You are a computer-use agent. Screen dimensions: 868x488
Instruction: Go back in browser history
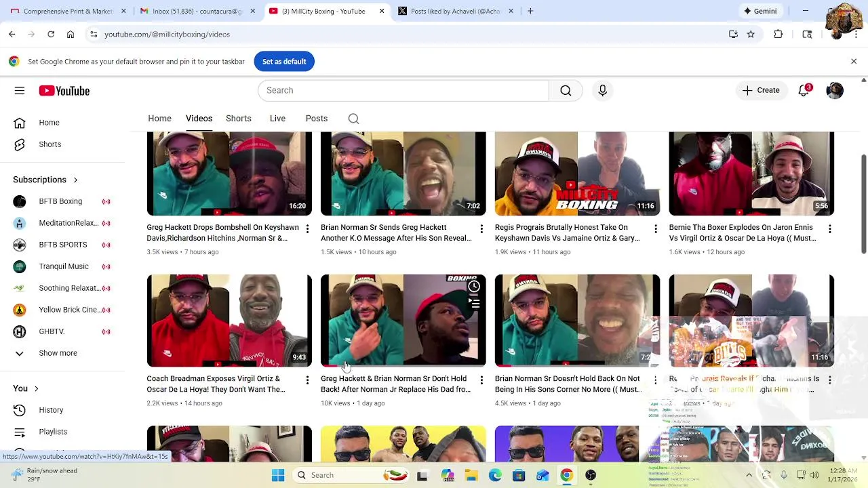[x=12, y=34]
